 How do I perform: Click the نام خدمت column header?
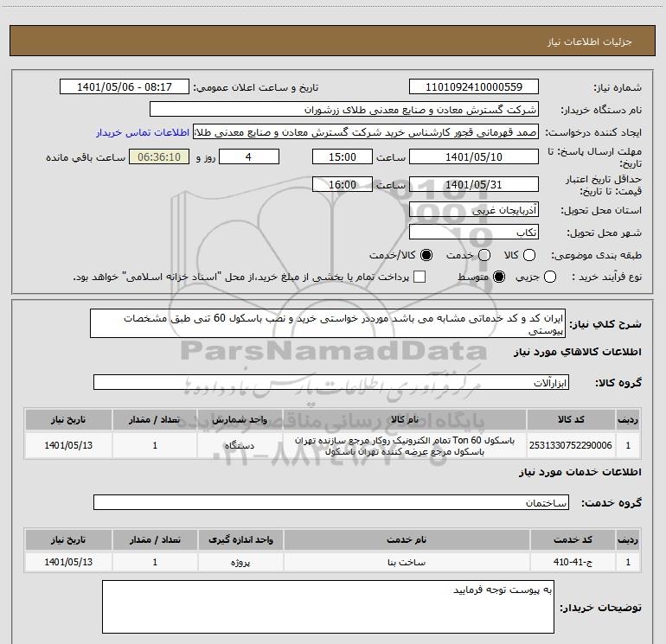click(x=407, y=539)
